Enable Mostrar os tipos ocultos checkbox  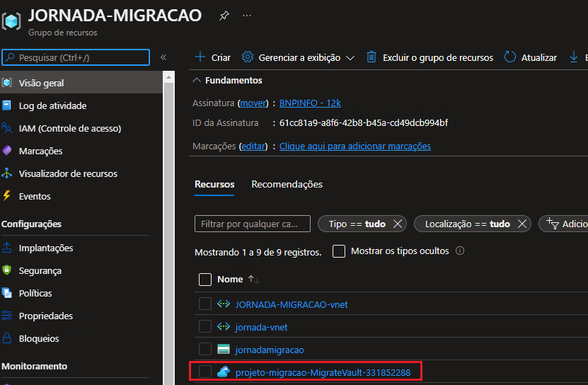339,251
